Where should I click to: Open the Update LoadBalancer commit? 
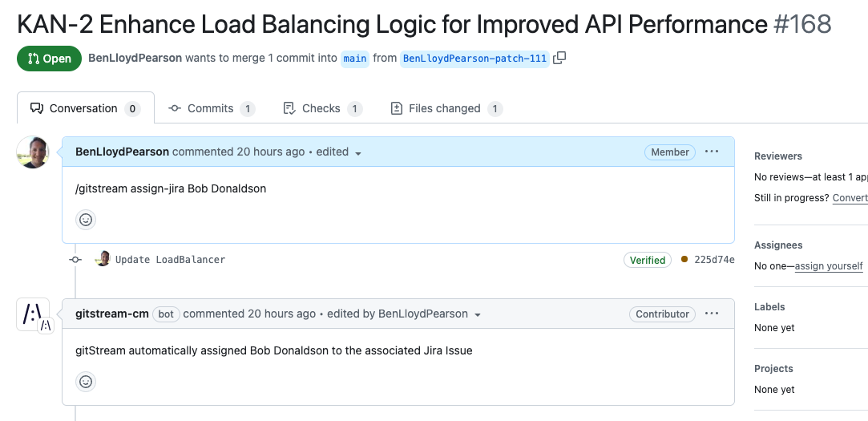point(170,260)
